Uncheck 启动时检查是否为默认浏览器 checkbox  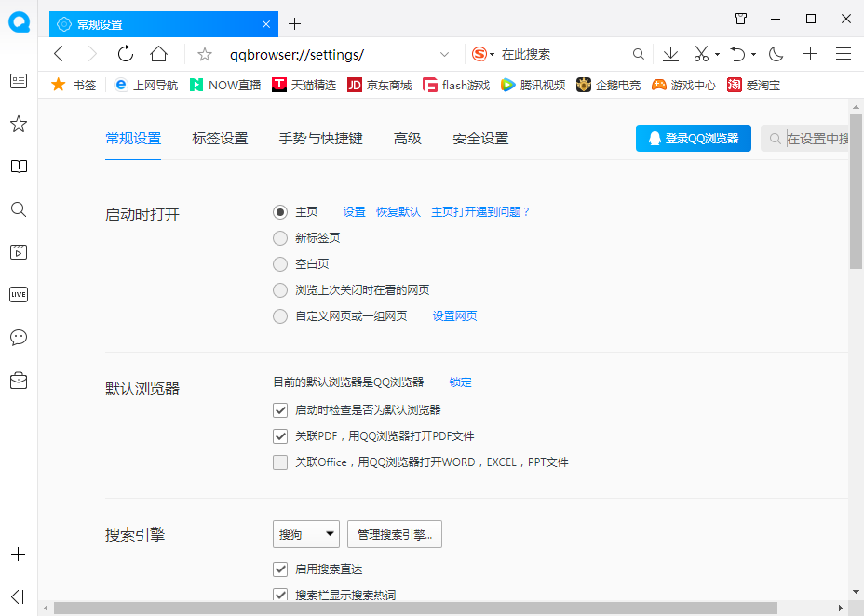(280, 409)
